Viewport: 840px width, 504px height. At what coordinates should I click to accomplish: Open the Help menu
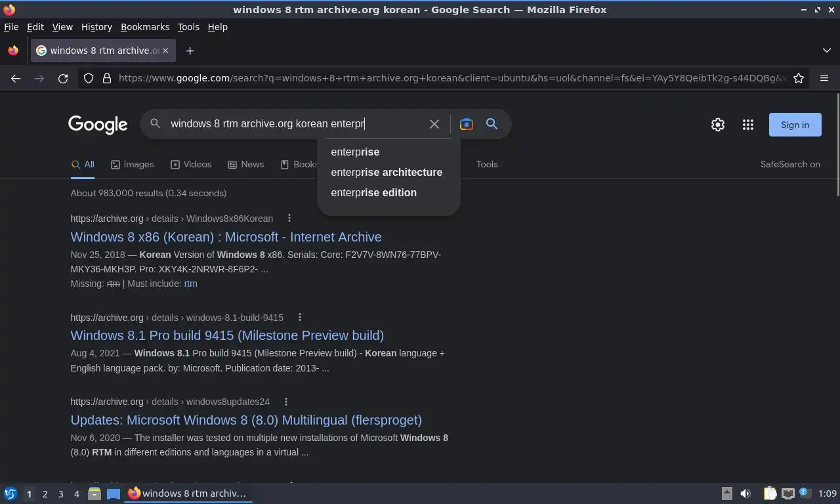point(218,27)
